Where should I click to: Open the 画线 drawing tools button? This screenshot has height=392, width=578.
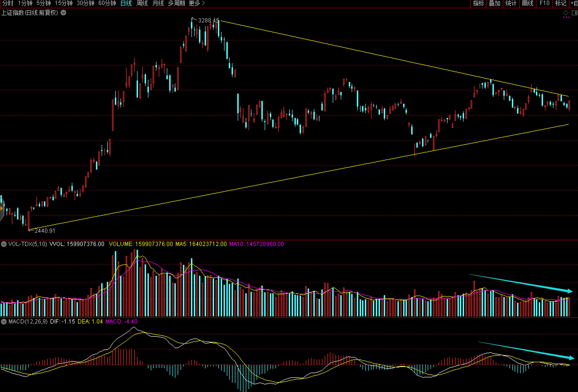coord(527,3)
